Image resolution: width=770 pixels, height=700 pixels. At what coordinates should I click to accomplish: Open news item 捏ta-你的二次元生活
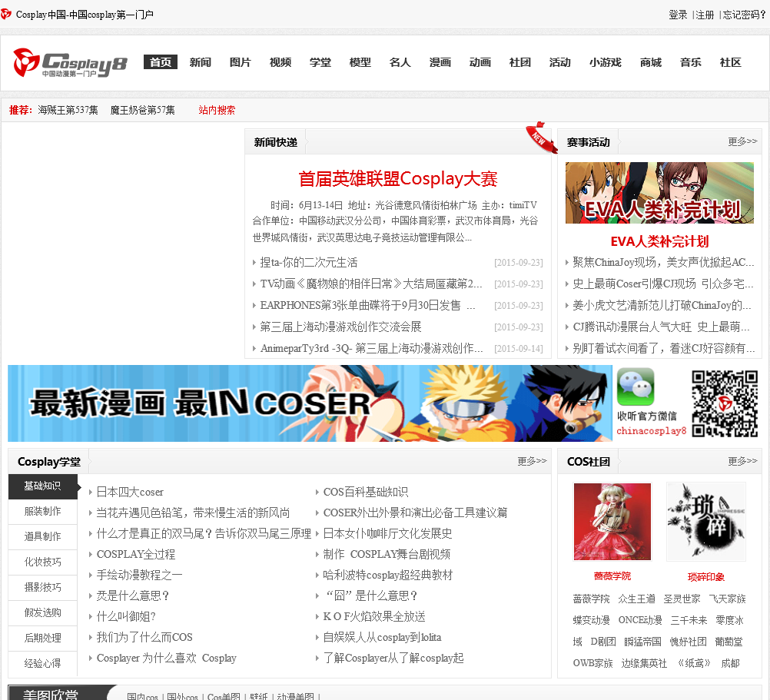click(x=308, y=263)
